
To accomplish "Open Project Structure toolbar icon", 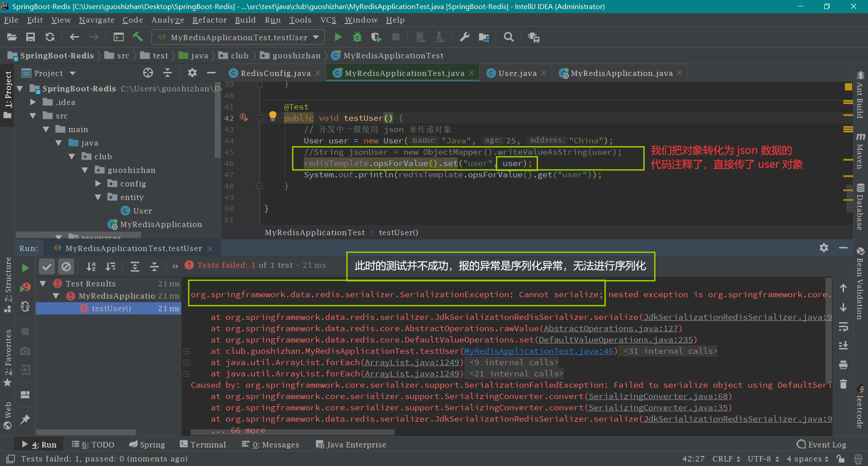I will (484, 37).
